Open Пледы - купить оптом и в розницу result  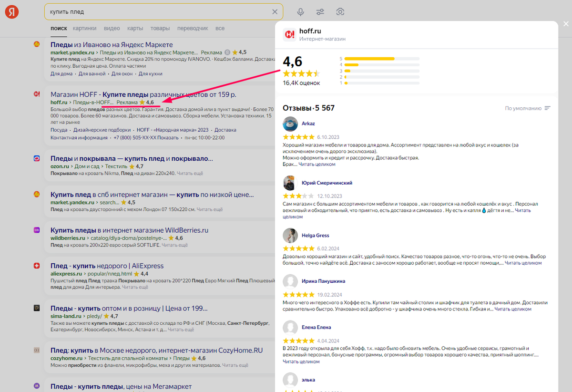point(129,308)
